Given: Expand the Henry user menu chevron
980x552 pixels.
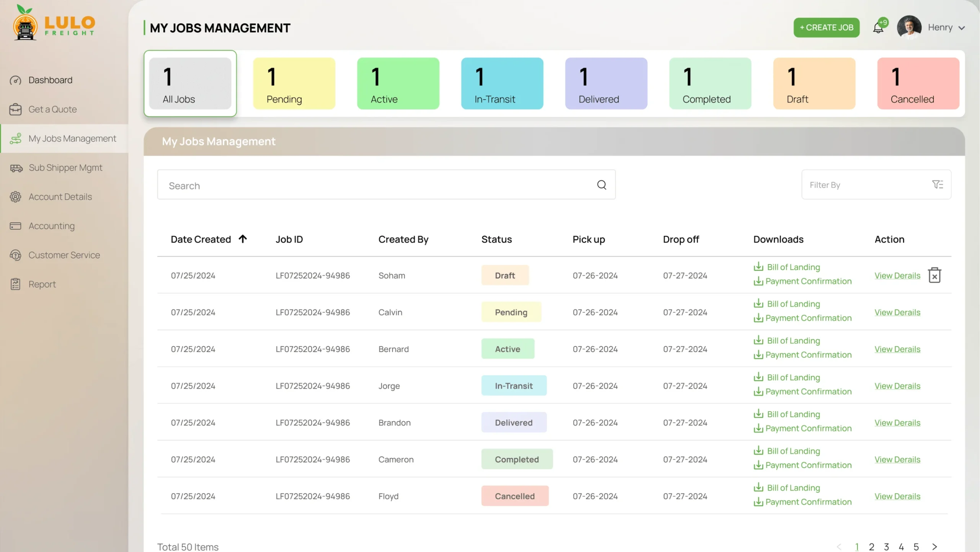Looking at the screenshot, I should (961, 28).
